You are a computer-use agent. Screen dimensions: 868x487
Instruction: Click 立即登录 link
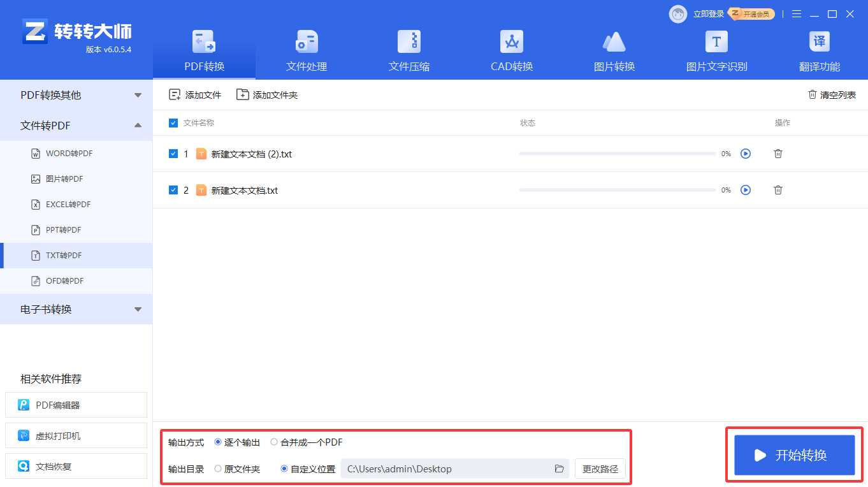pyautogui.click(x=709, y=14)
